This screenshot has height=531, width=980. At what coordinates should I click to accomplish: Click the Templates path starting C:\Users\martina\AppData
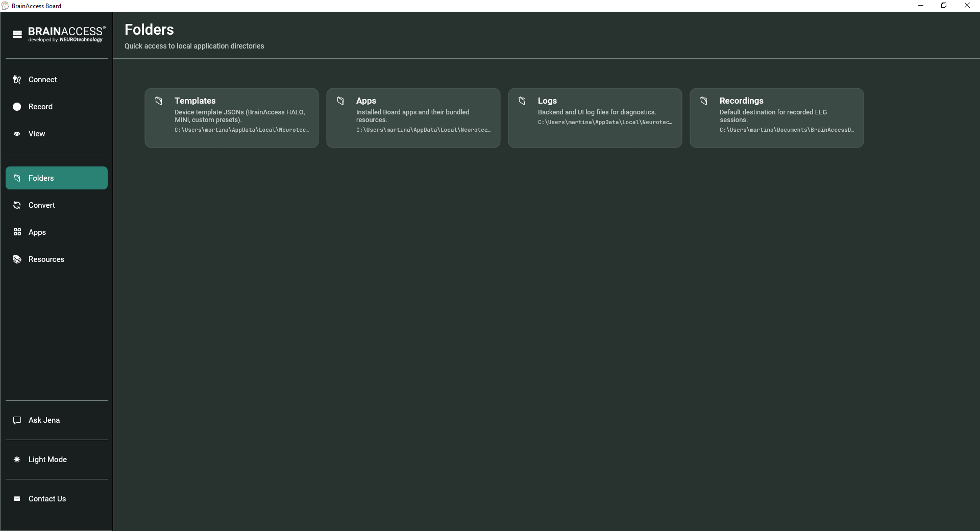pyautogui.click(x=241, y=130)
